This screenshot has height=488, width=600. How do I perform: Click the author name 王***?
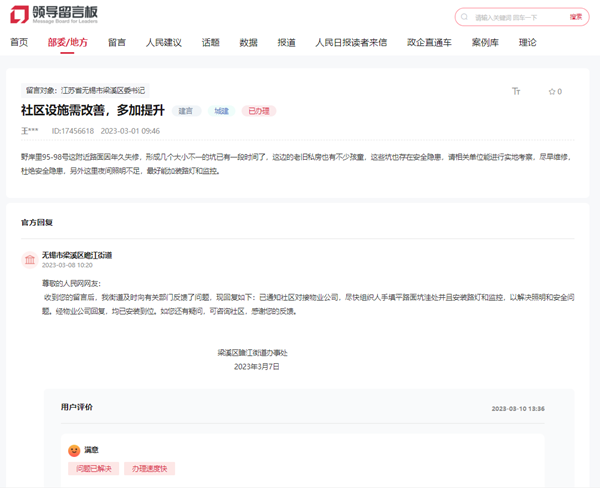coord(29,131)
